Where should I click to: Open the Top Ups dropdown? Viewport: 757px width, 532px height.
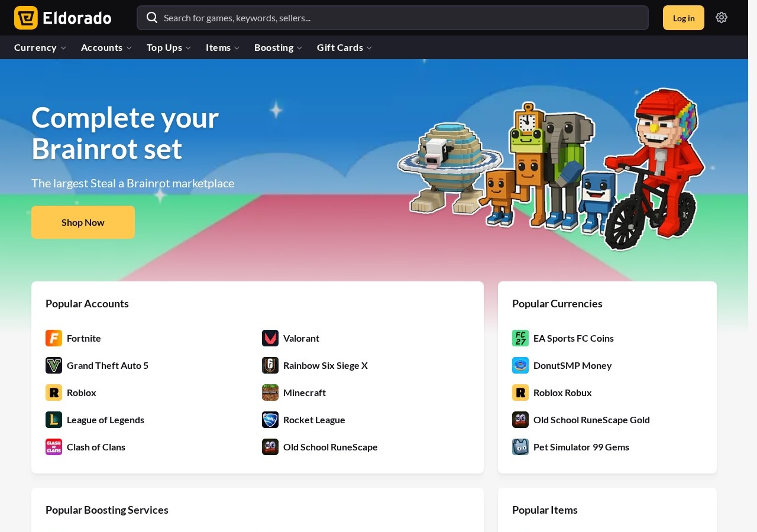pos(169,47)
